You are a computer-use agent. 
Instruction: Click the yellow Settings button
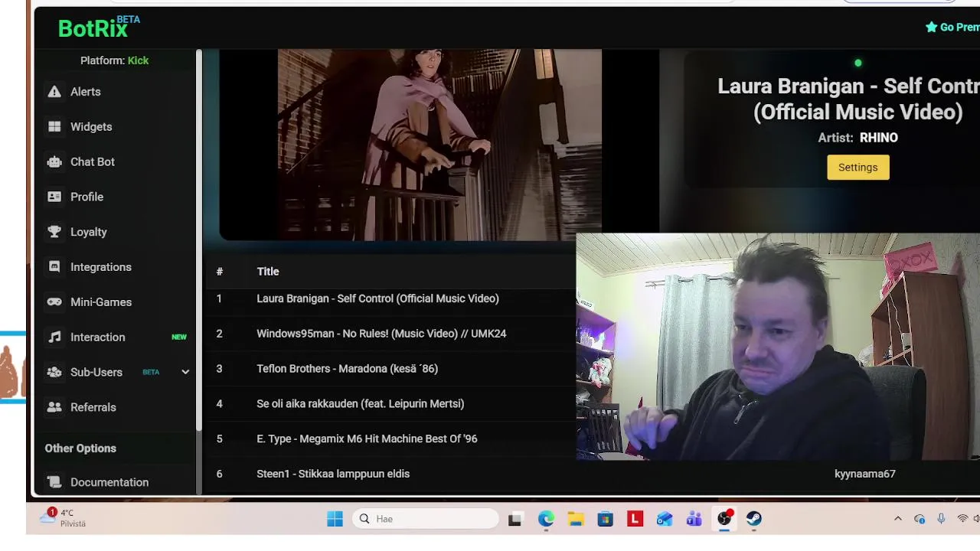[x=857, y=168]
